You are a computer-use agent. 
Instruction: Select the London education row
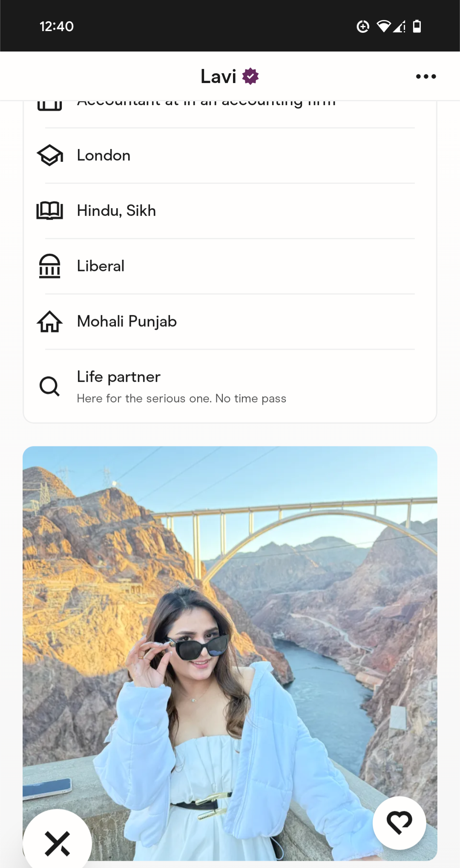point(230,155)
